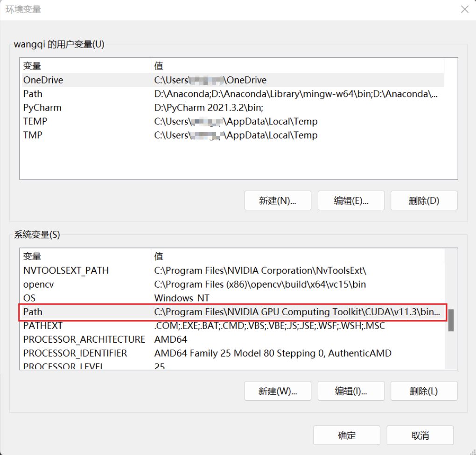
Task: Select the PATHEXT system variable row
Action: pyautogui.click(x=233, y=325)
